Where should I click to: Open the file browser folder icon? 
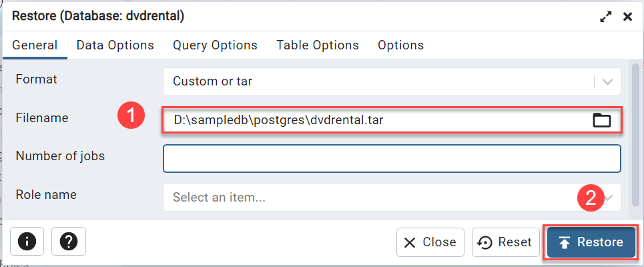pyautogui.click(x=602, y=120)
